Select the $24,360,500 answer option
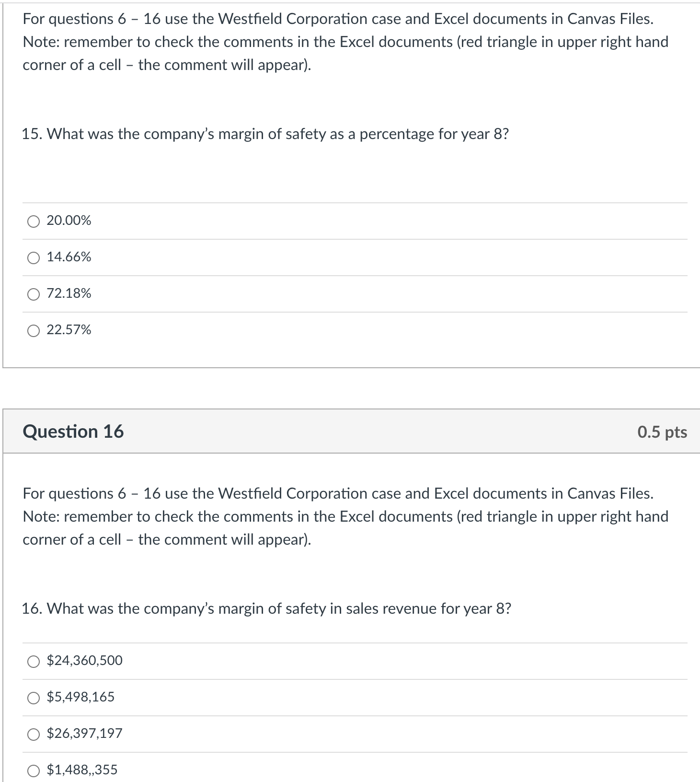The width and height of the screenshot is (700, 782). [x=33, y=661]
